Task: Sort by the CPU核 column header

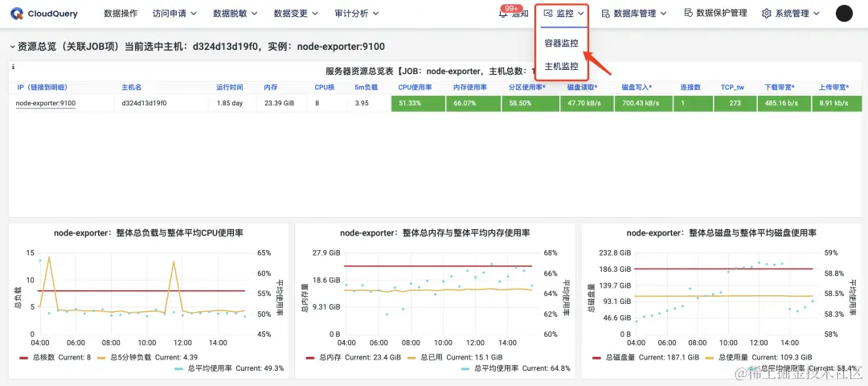Action: (x=325, y=88)
